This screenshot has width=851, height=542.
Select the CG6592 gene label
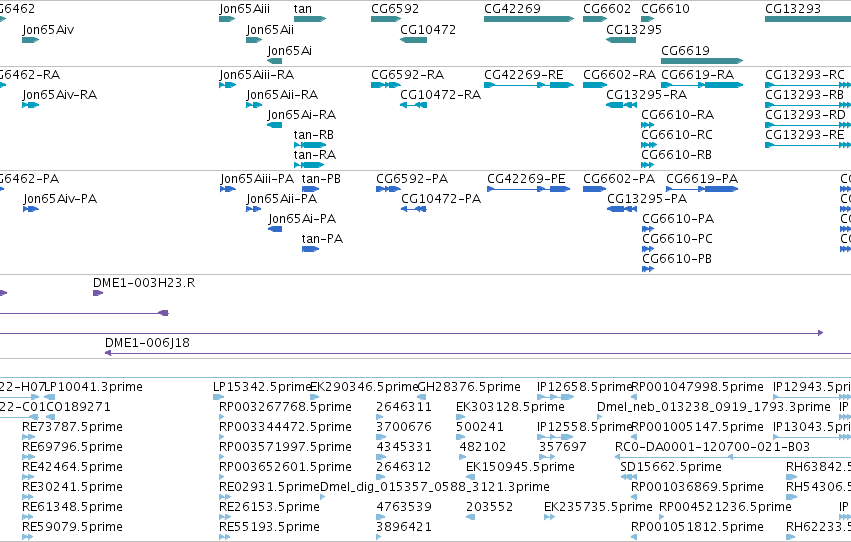pyautogui.click(x=395, y=9)
